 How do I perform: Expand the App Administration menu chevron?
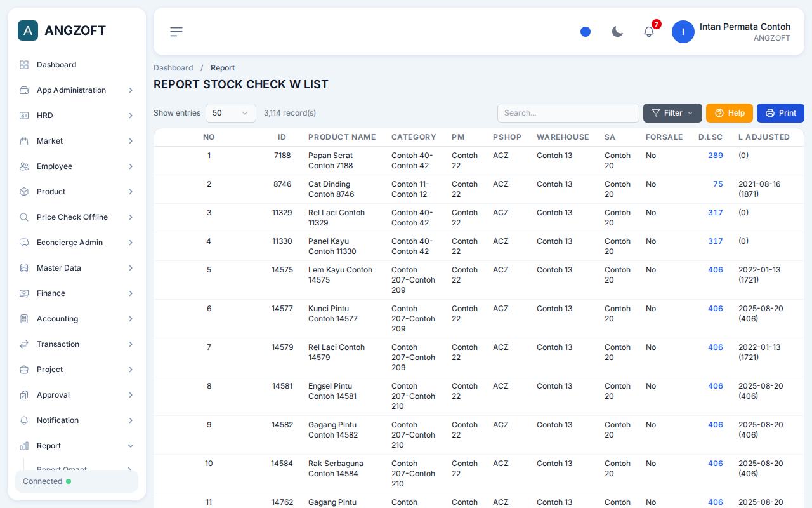point(131,90)
